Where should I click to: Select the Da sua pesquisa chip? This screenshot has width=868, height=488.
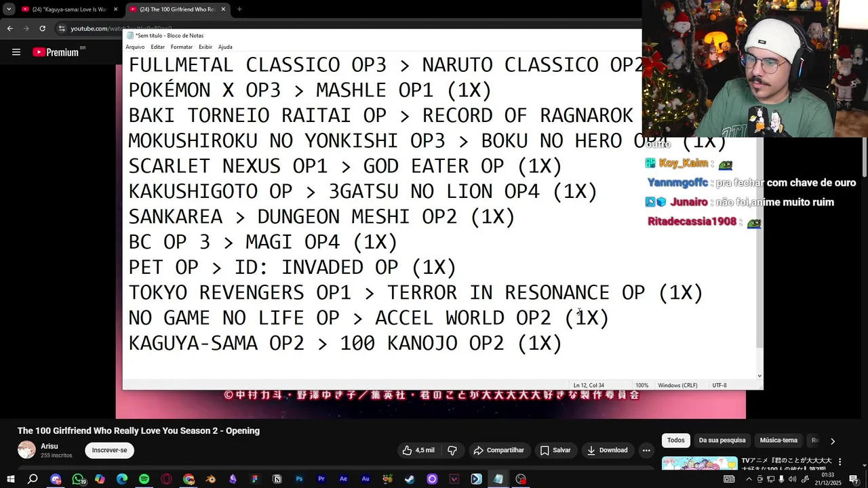point(722,441)
